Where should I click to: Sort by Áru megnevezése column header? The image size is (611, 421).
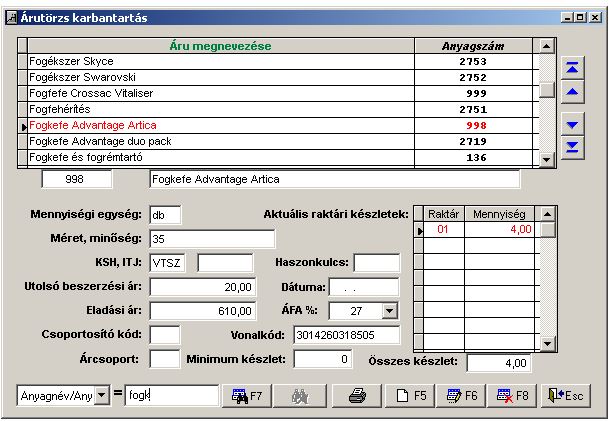219,46
